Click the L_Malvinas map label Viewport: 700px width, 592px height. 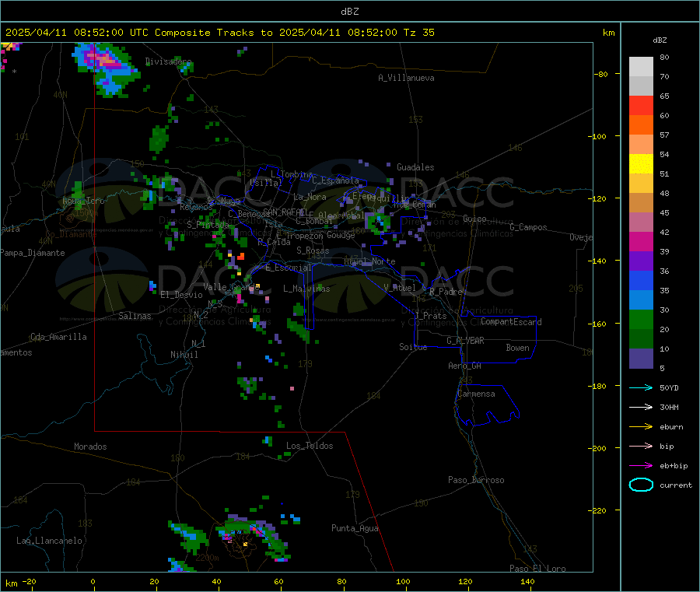tap(306, 289)
